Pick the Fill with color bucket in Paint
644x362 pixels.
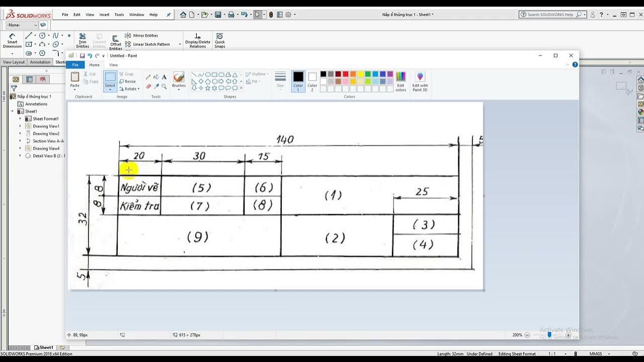156,77
